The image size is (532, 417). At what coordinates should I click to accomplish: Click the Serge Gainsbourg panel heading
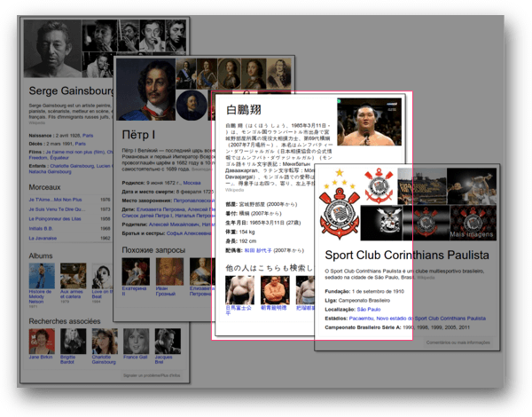(71, 91)
